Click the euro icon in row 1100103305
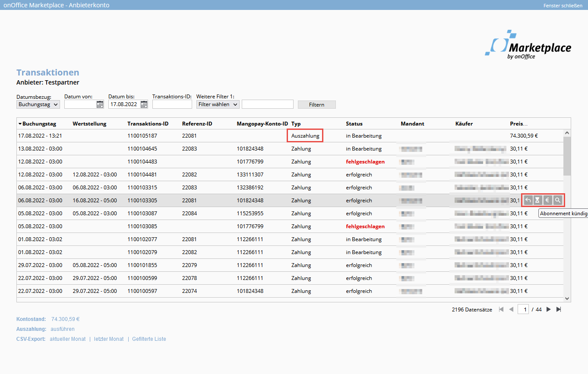This screenshot has width=588, height=374. pos(547,200)
